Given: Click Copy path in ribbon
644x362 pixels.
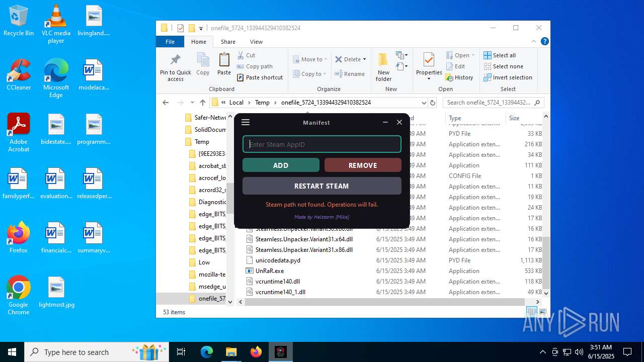Looking at the screenshot, I should pos(255,66).
